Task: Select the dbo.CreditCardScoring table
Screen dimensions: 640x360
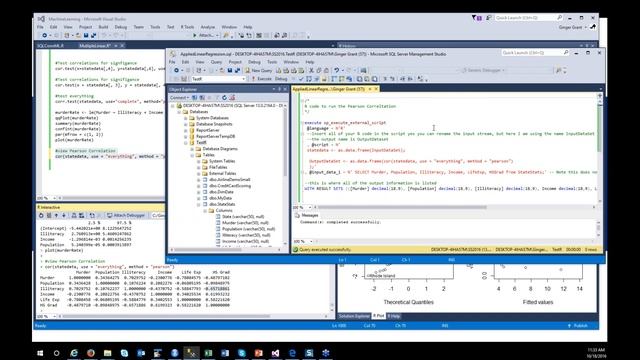Action: coord(229,186)
